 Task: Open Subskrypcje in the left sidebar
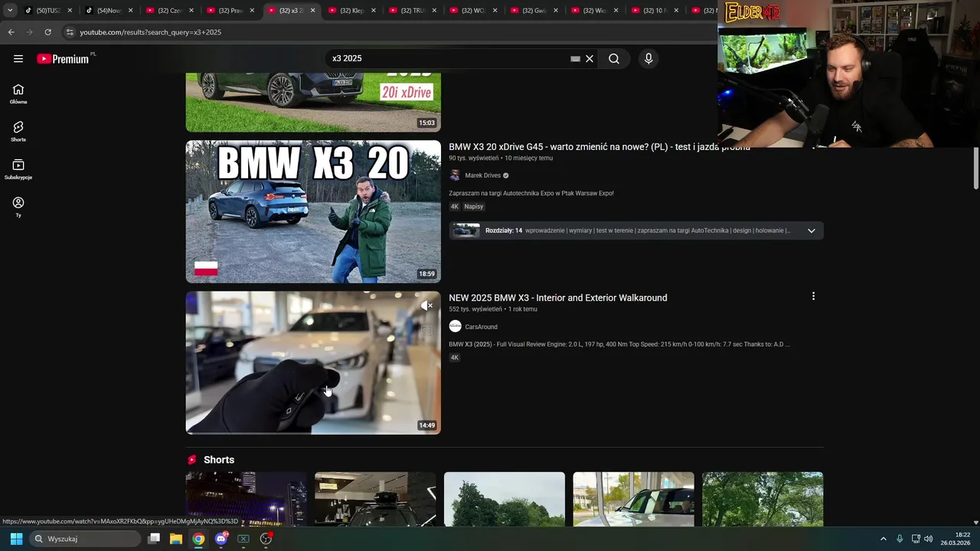(x=18, y=169)
